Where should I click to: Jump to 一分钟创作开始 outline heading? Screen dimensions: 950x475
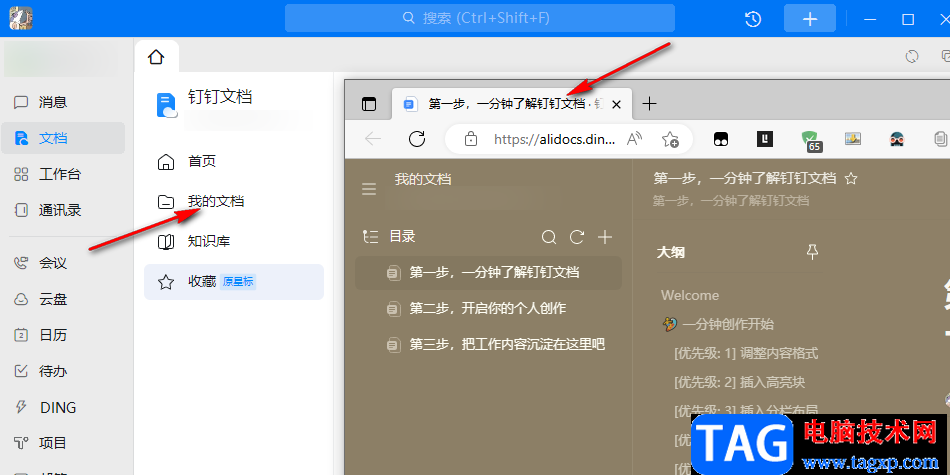click(x=728, y=324)
